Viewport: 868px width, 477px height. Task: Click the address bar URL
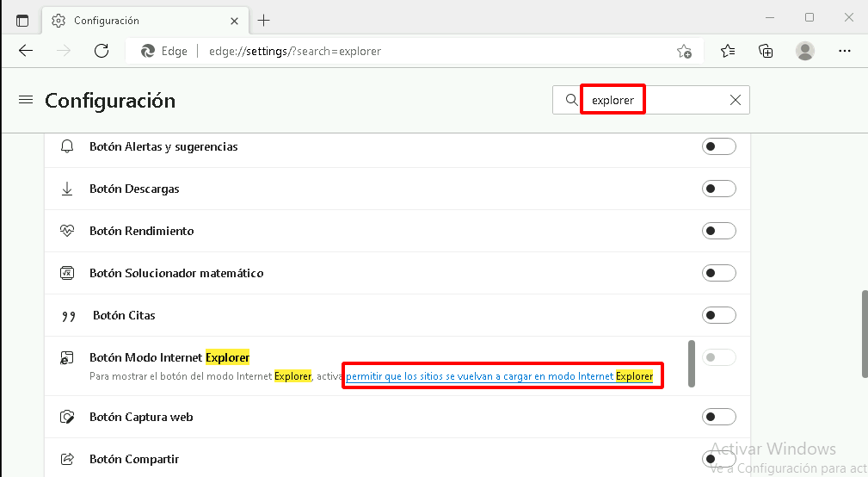point(295,51)
